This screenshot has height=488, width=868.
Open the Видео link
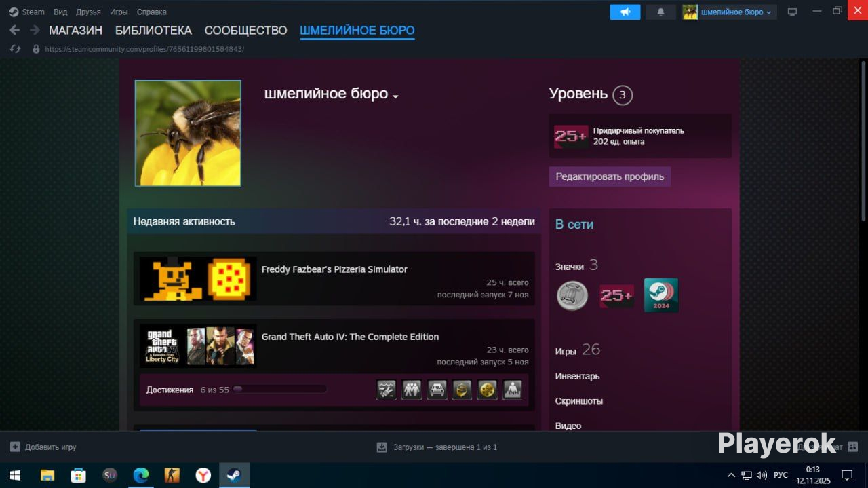568,426
